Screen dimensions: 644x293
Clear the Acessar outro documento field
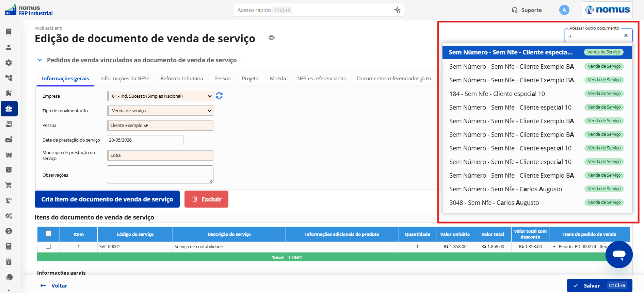(626, 35)
